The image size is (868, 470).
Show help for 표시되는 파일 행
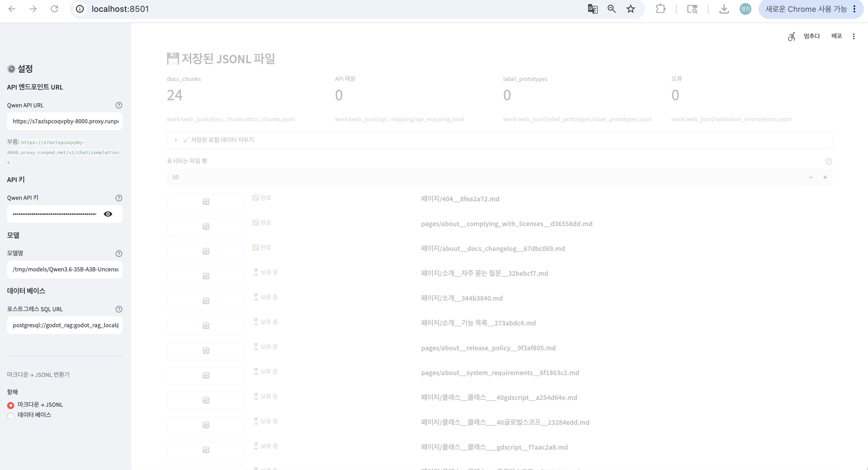pyautogui.click(x=829, y=161)
